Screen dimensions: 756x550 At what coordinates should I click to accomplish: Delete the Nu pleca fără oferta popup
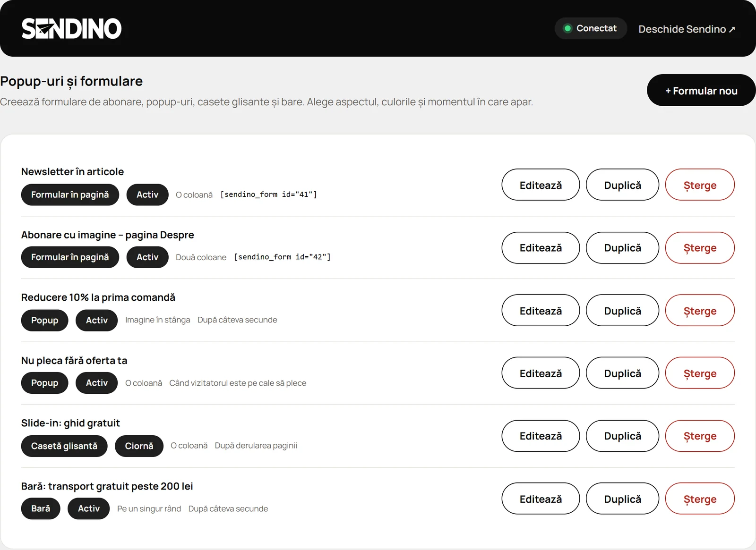(700, 373)
